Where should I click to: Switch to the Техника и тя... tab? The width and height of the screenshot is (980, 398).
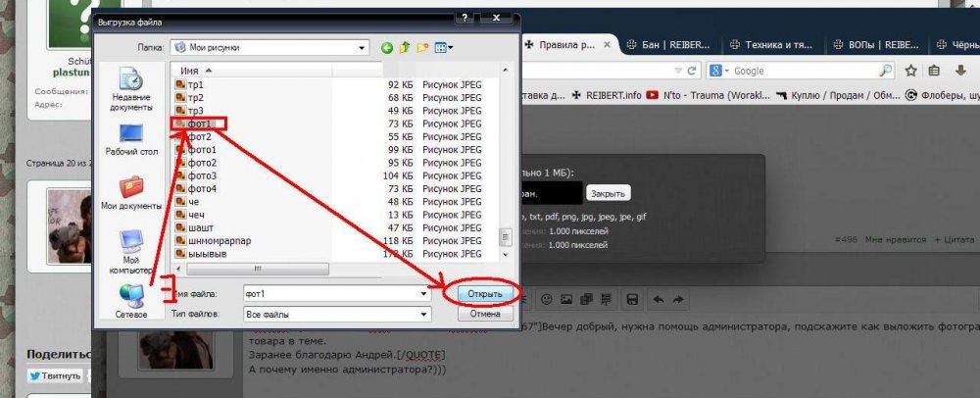pyautogui.click(x=770, y=45)
